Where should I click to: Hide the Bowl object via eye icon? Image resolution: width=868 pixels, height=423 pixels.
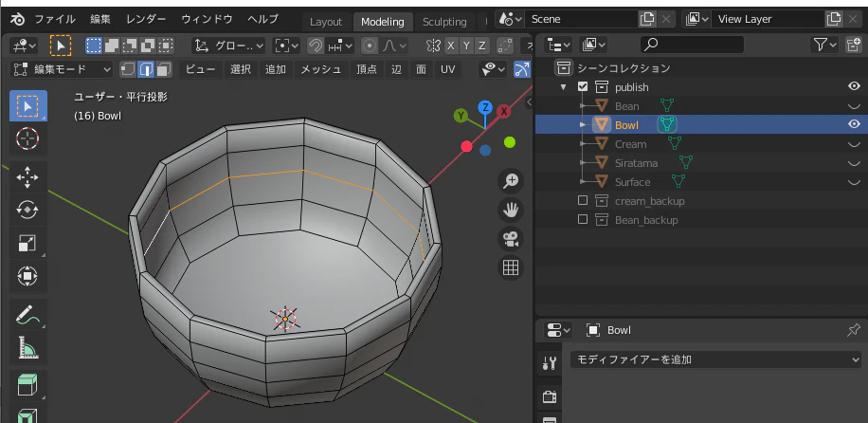(854, 124)
